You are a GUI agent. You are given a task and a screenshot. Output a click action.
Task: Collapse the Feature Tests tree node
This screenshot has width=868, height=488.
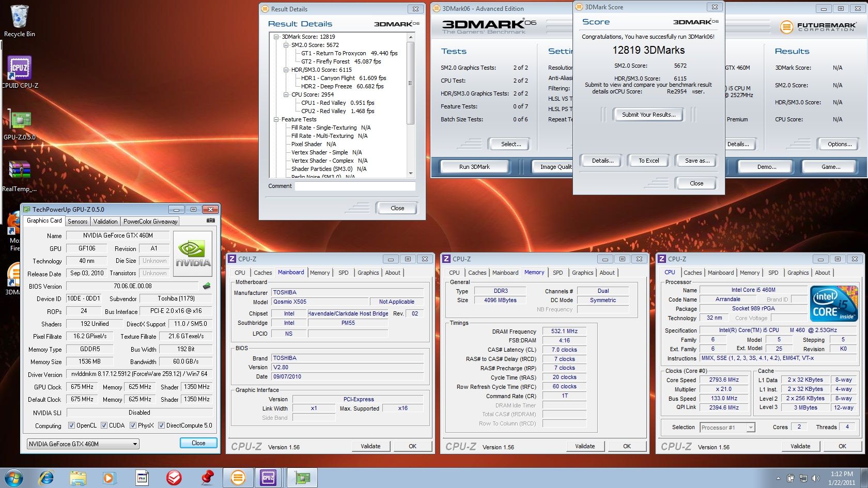tap(276, 119)
